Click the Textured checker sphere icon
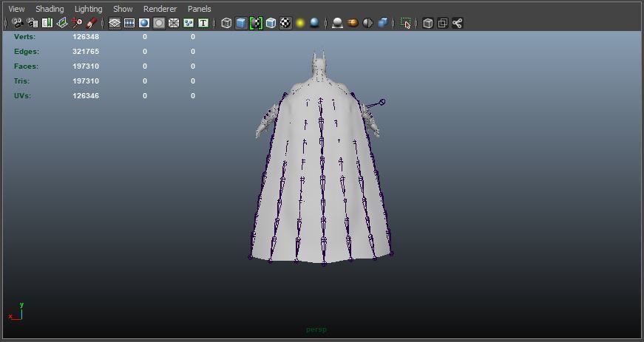This screenshot has height=342, width=644. point(285,23)
